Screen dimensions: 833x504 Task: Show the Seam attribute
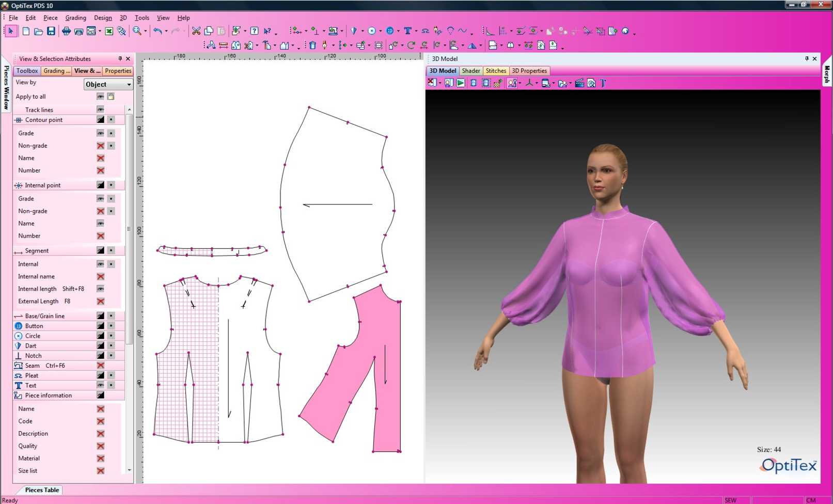[100, 366]
